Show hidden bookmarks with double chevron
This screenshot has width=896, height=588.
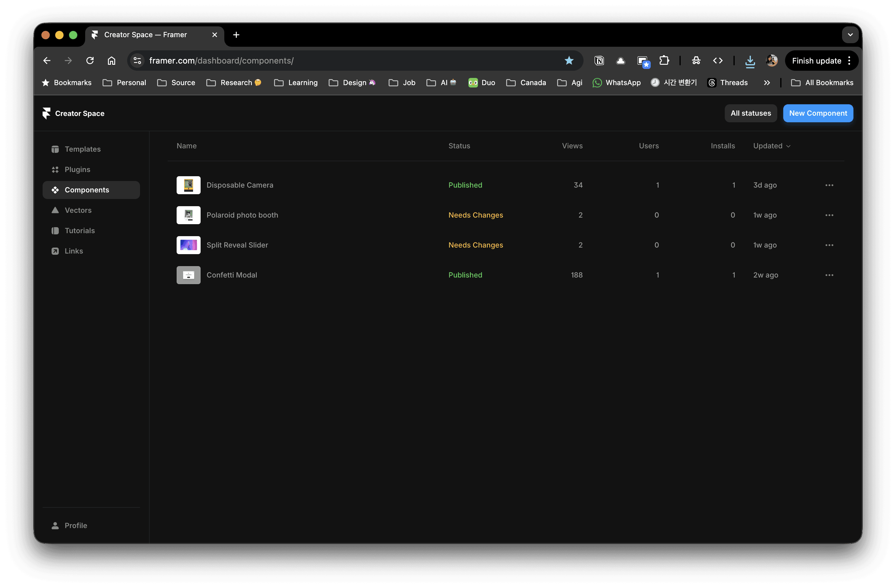767,83
